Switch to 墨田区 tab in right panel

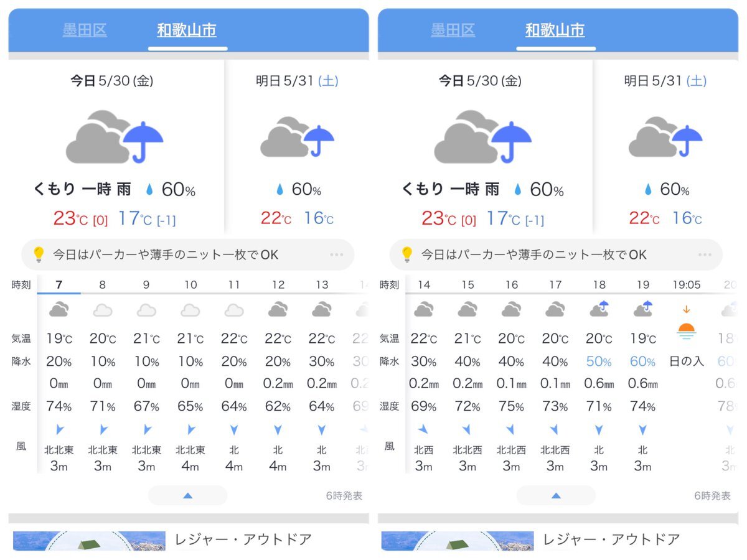point(453,30)
